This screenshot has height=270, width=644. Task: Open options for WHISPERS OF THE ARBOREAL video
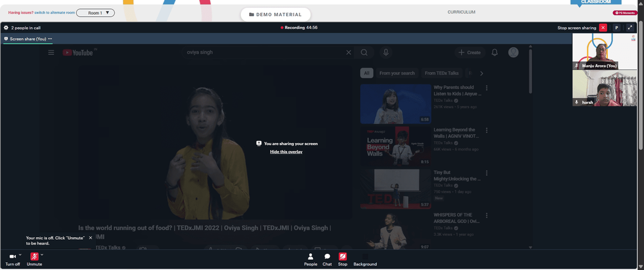point(487,215)
